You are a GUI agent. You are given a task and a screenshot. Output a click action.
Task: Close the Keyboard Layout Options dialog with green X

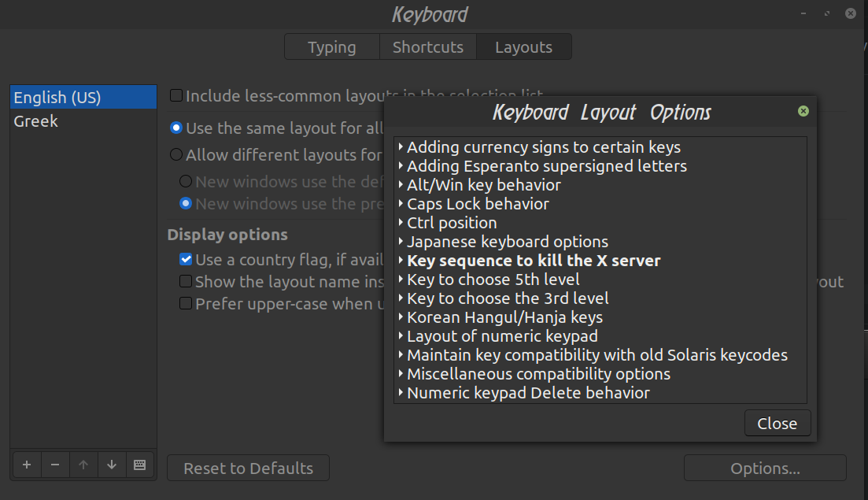pos(803,111)
